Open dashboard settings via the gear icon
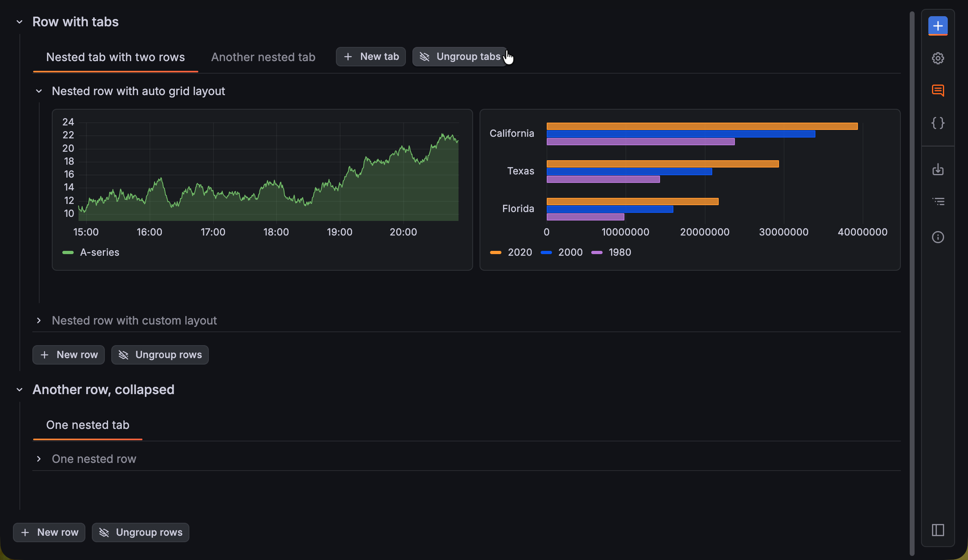This screenshot has width=968, height=560. pyautogui.click(x=938, y=58)
